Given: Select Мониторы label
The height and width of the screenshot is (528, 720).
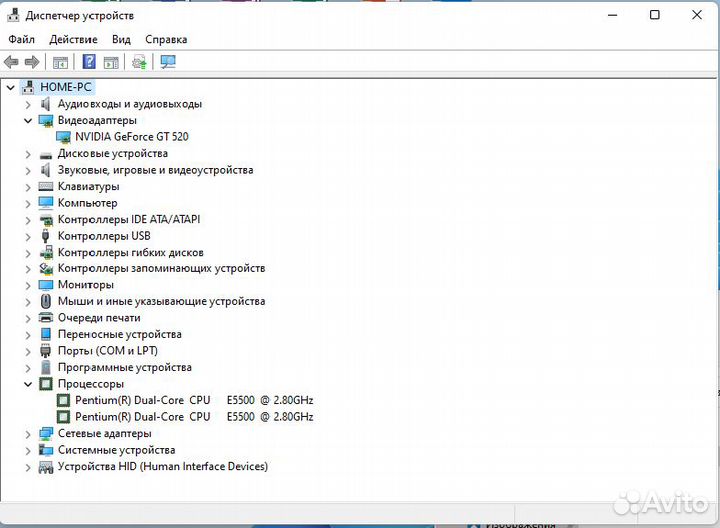Looking at the screenshot, I should (86, 285).
